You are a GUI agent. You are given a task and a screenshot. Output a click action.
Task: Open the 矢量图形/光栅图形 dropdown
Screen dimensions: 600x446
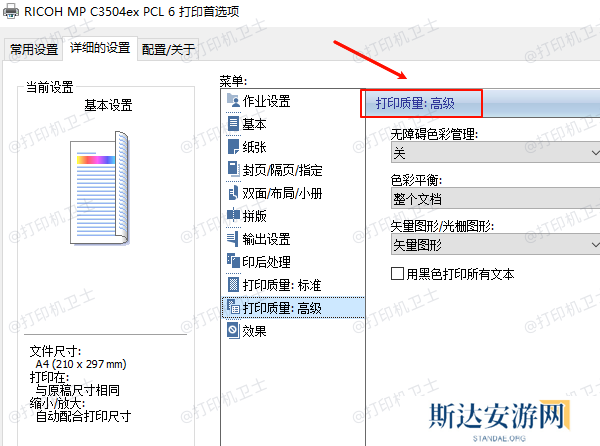[x=496, y=244]
